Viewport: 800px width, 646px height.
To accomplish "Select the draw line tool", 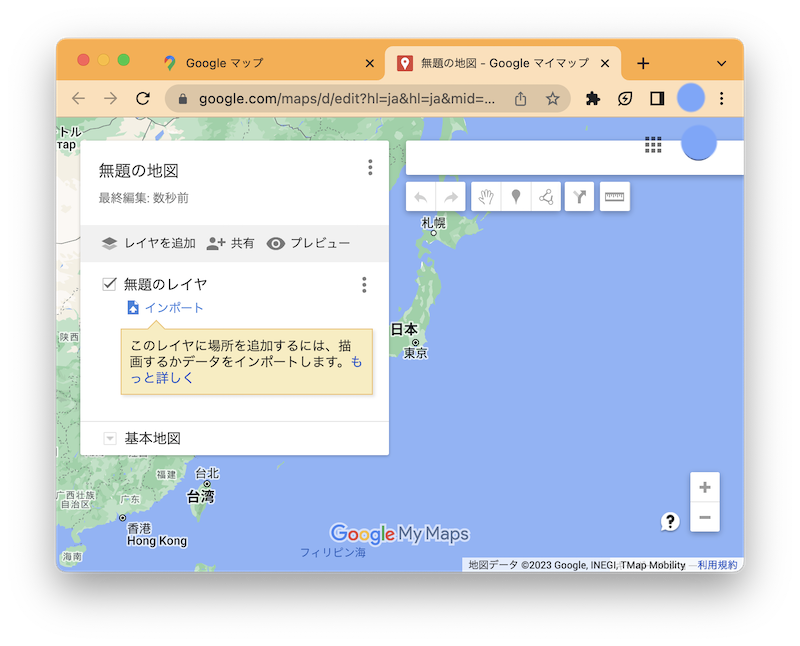I will 546,197.
